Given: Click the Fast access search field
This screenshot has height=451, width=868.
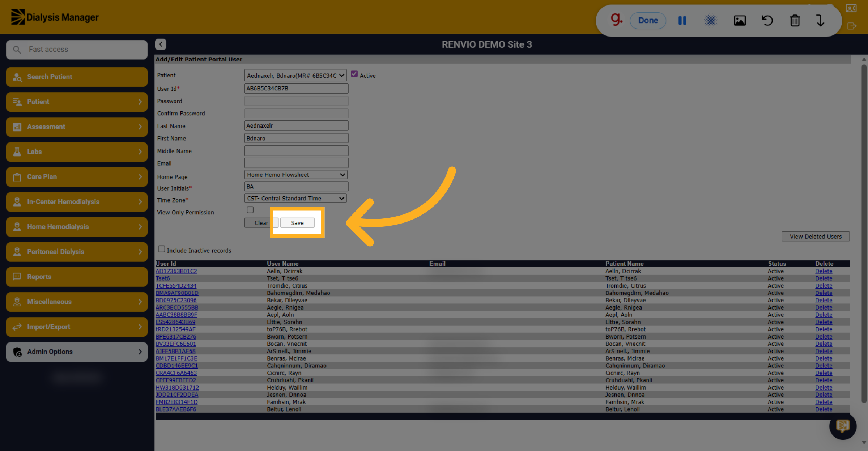Looking at the screenshot, I should pyautogui.click(x=77, y=50).
